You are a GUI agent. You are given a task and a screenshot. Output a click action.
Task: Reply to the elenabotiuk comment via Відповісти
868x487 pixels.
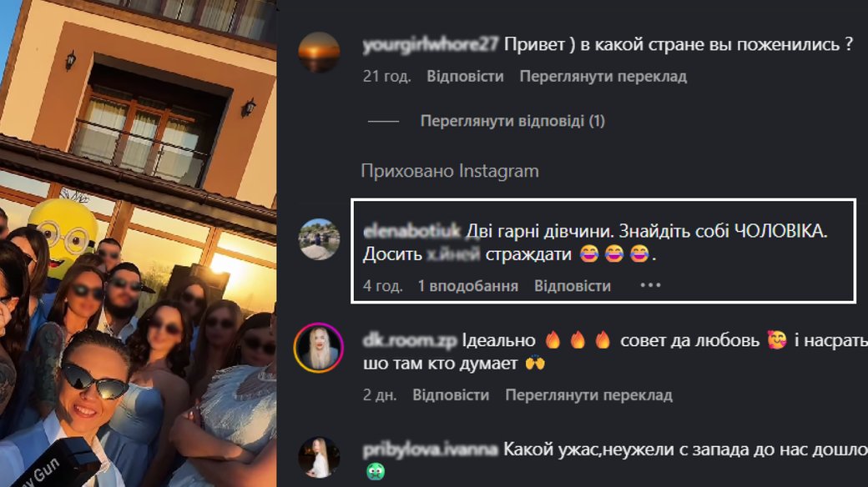point(573,285)
